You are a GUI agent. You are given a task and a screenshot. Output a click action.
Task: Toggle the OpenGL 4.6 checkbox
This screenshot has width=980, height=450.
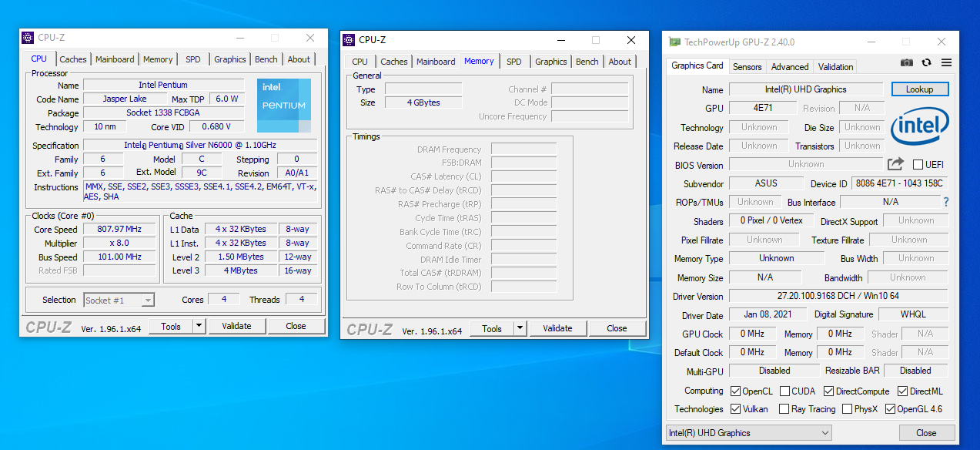point(890,409)
